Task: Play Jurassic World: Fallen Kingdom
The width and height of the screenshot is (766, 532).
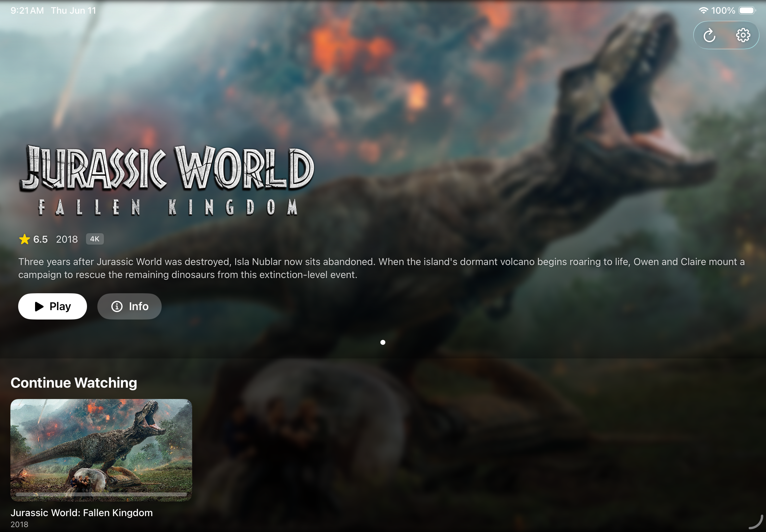Action: pyautogui.click(x=52, y=306)
